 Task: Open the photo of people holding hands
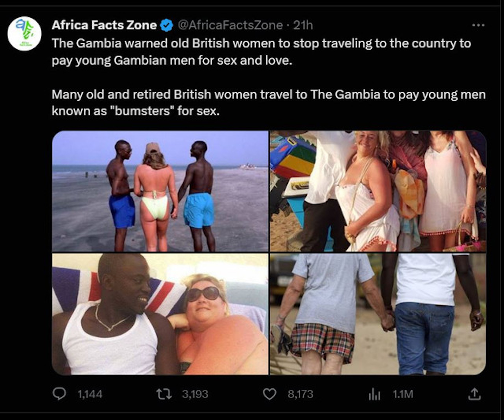click(x=378, y=314)
